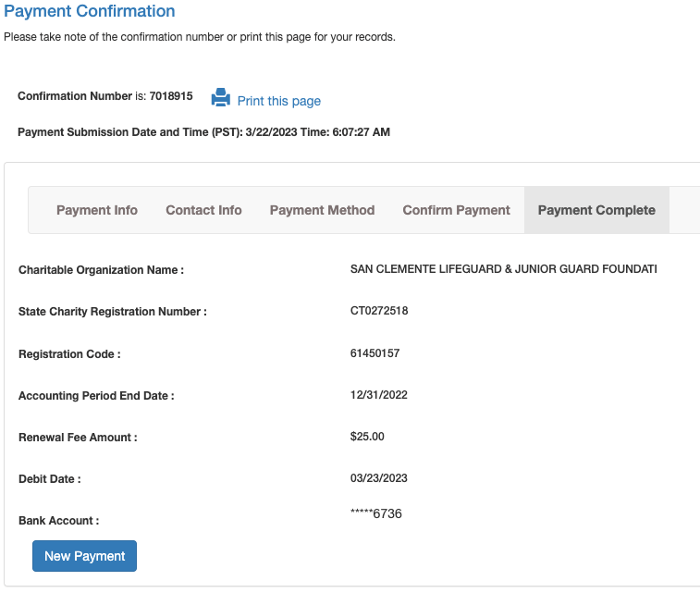The height and width of the screenshot is (593, 700).
Task: Click the San Clemente Lifeguard organization name
Action: coord(503,269)
